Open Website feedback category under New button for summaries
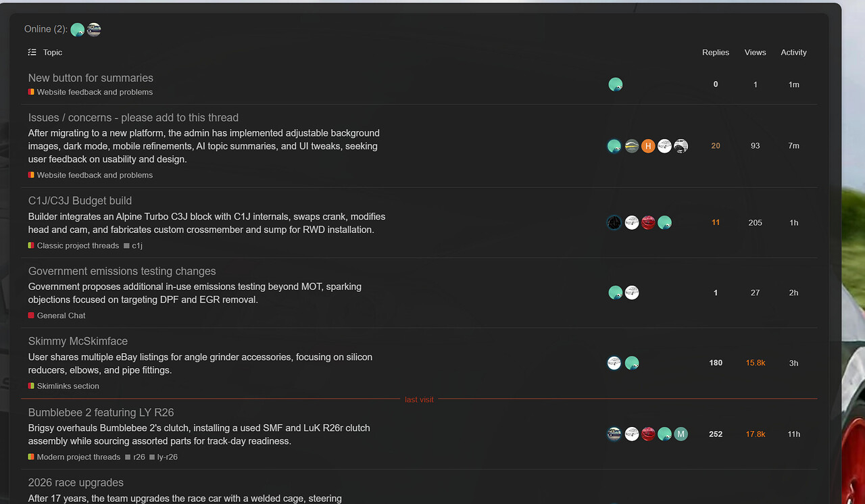865x504 pixels. coord(91,92)
